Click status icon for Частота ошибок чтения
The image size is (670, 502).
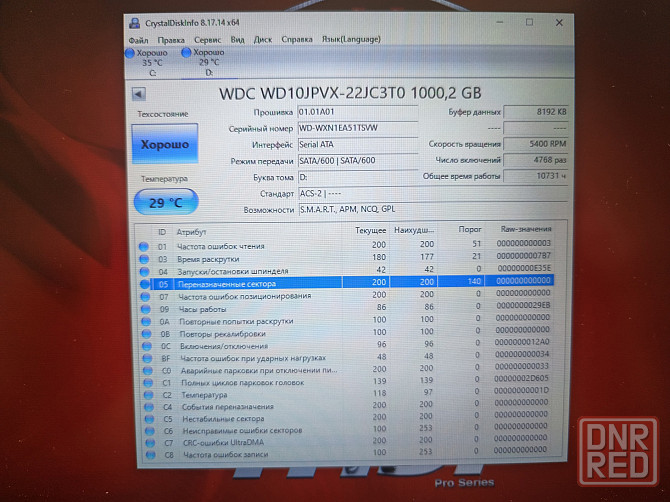pyautogui.click(x=144, y=247)
